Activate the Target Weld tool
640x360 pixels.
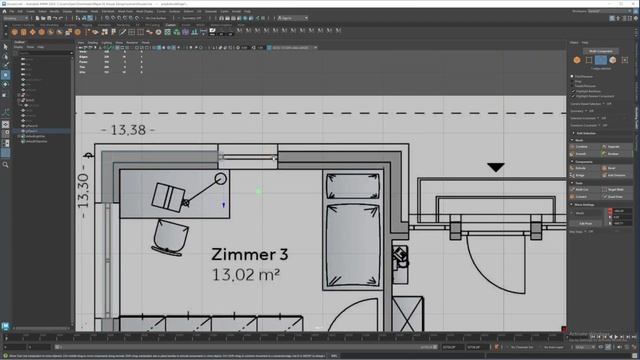tap(617, 190)
